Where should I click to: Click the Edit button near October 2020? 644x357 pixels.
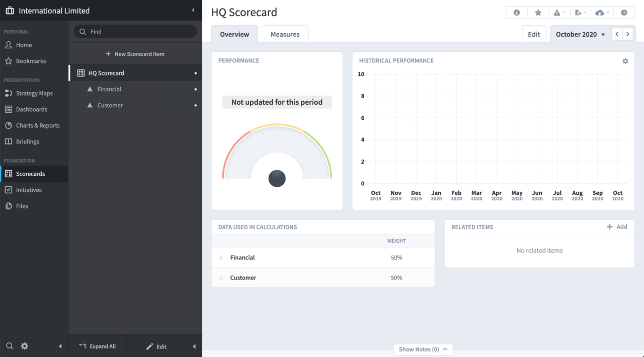[x=534, y=34]
